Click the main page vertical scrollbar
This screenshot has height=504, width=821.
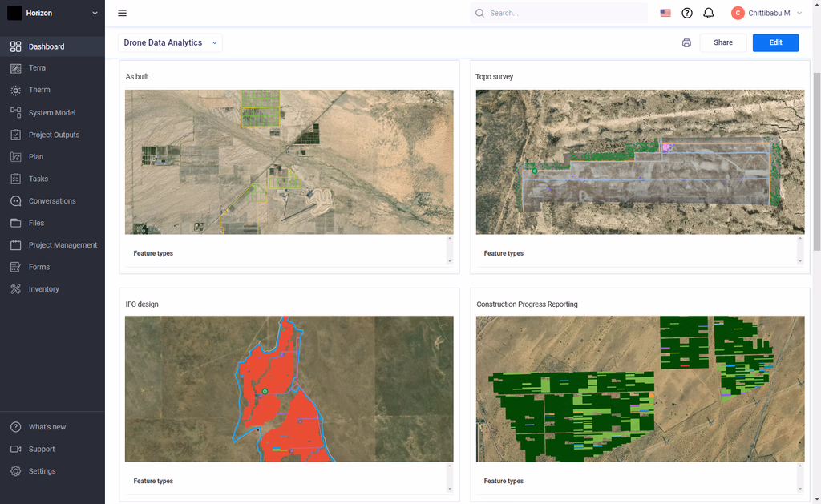(817, 162)
